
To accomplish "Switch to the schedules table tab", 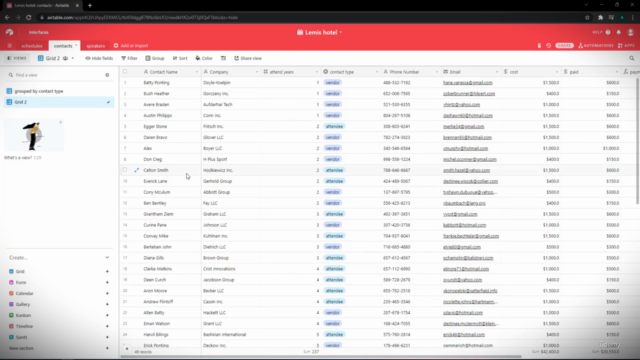I will [32, 46].
